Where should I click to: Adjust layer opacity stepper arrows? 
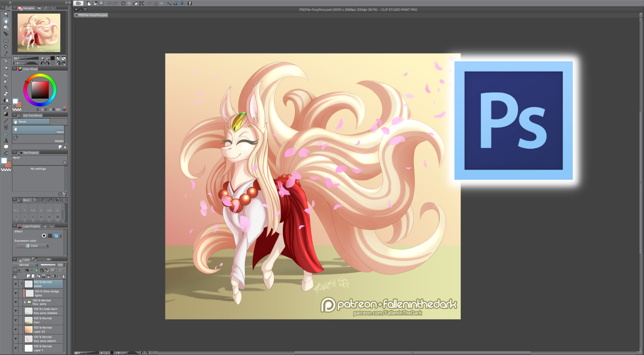(64, 265)
